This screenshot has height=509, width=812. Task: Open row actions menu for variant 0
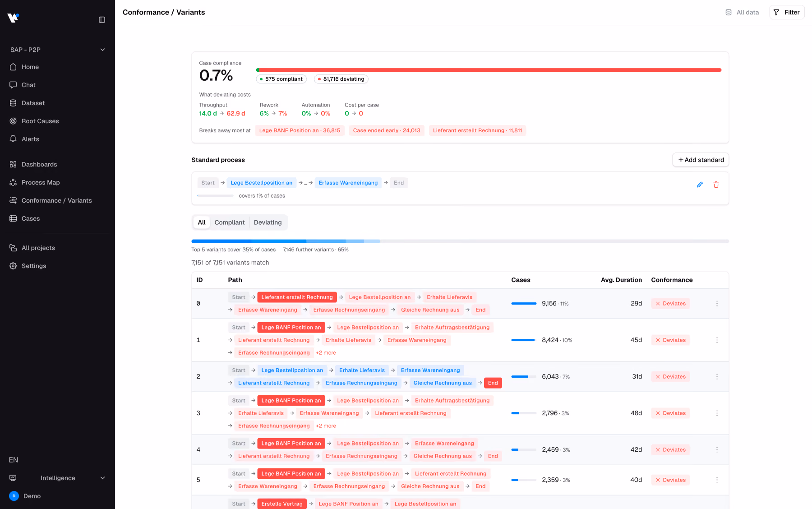point(717,304)
